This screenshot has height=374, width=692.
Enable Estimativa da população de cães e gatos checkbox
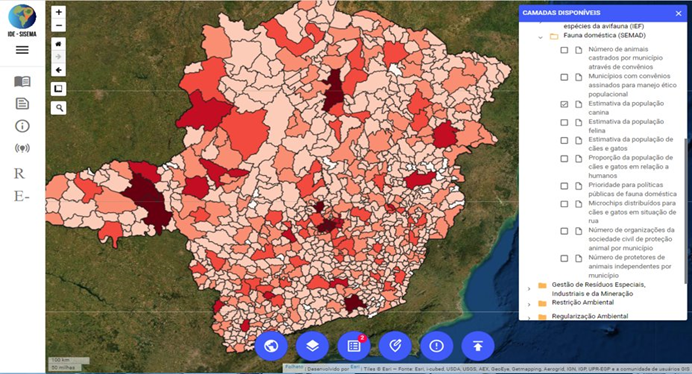[564, 140]
